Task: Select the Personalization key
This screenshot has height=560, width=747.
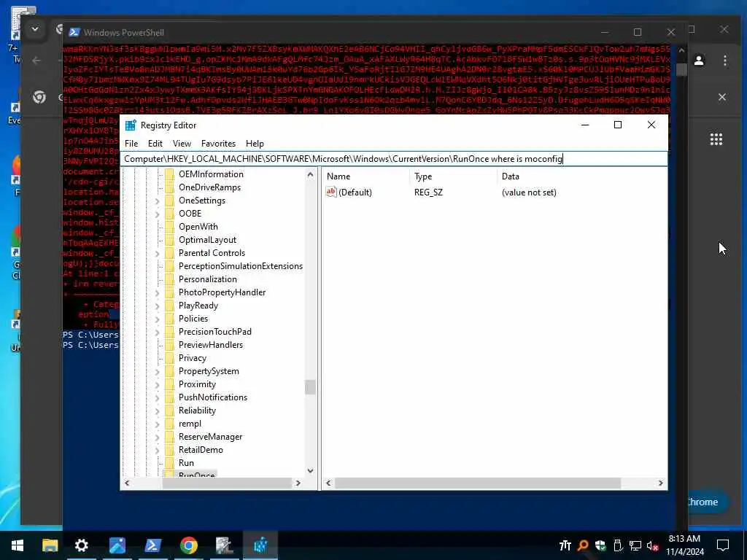Action: (208, 279)
